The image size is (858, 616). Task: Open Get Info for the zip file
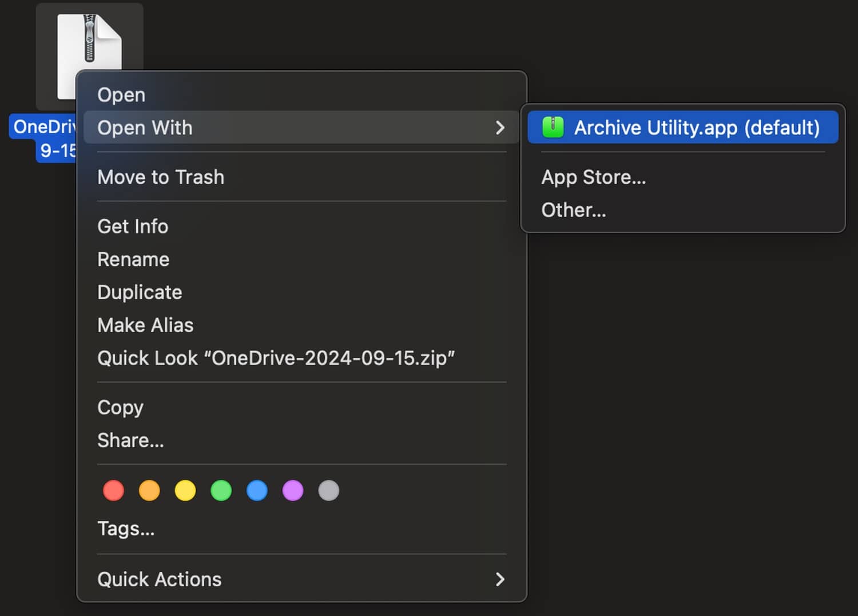tap(133, 226)
